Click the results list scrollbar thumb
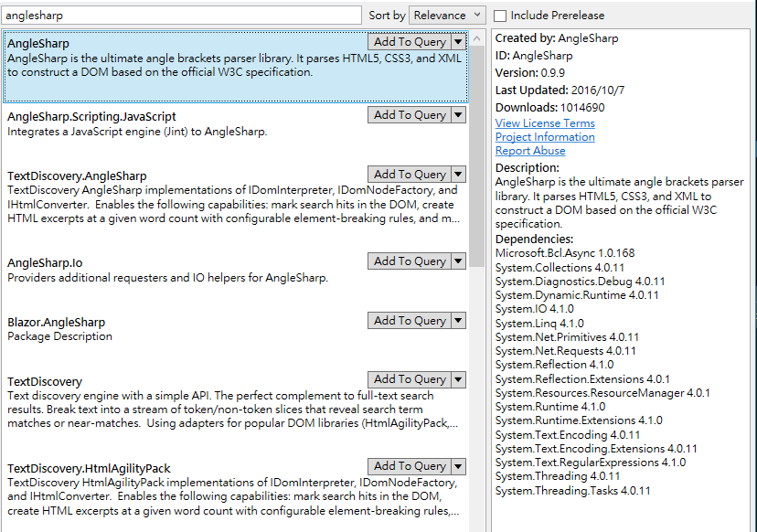 coord(477,156)
